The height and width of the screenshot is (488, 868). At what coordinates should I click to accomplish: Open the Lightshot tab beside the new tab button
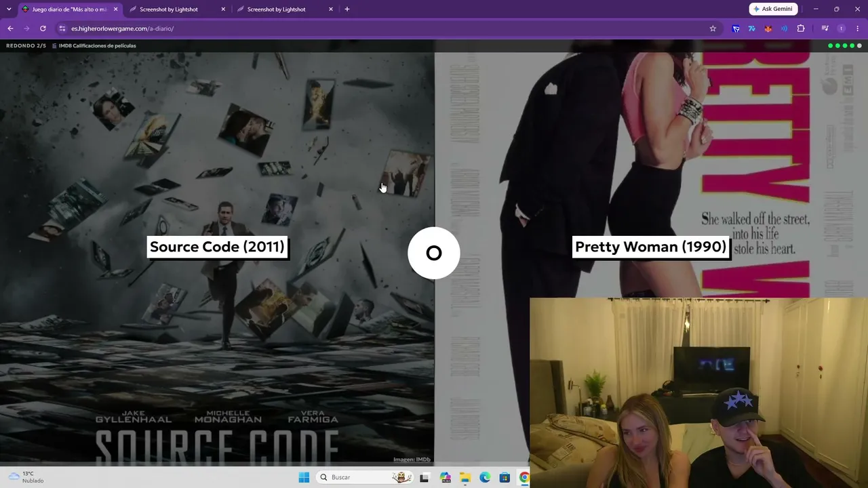tap(283, 9)
